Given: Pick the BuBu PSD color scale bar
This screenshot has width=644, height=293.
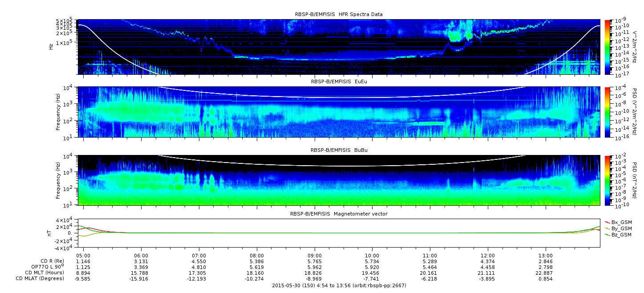Looking at the screenshot, I should pos(608,180).
